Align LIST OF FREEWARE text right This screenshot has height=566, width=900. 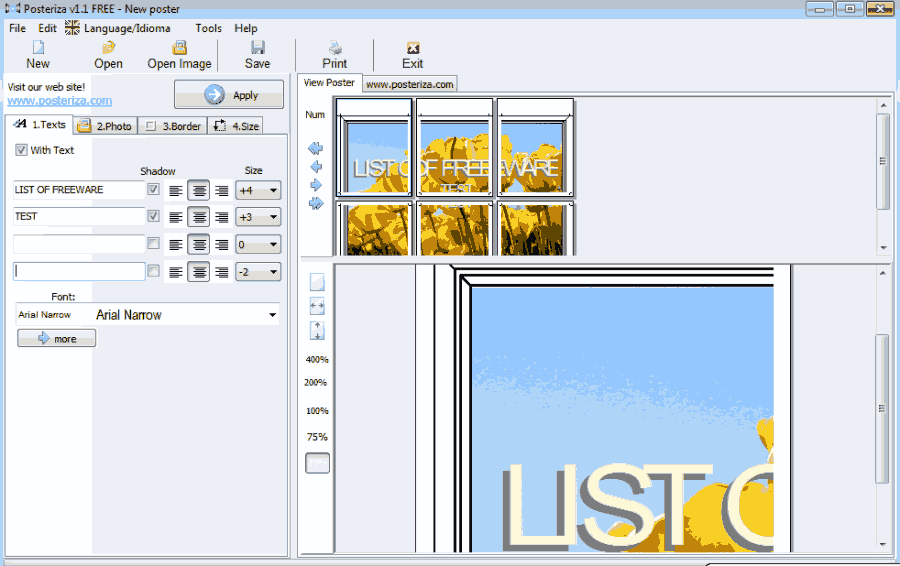222,191
